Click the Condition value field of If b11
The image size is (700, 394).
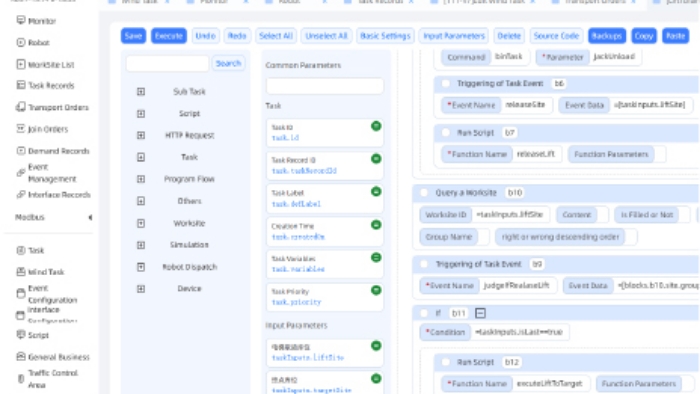[x=519, y=332]
